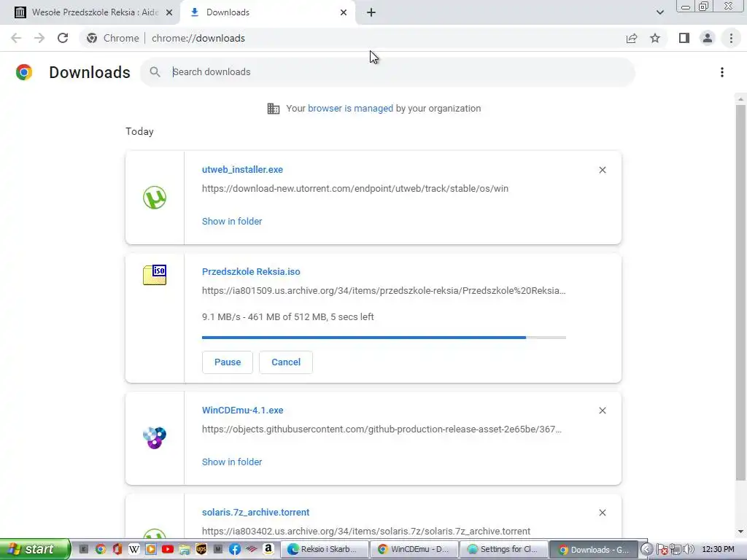Open a new tab with the plus button
The height and width of the screenshot is (560, 747).
click(x=371, y=12)
